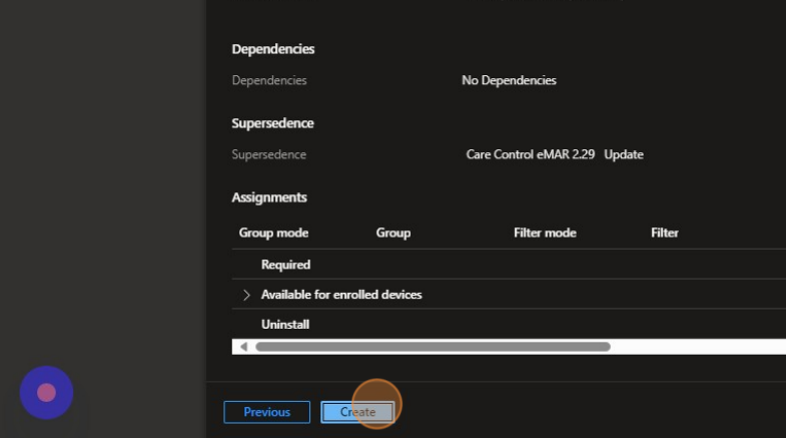
Task: Click the Create button
Action: [358, 412]
